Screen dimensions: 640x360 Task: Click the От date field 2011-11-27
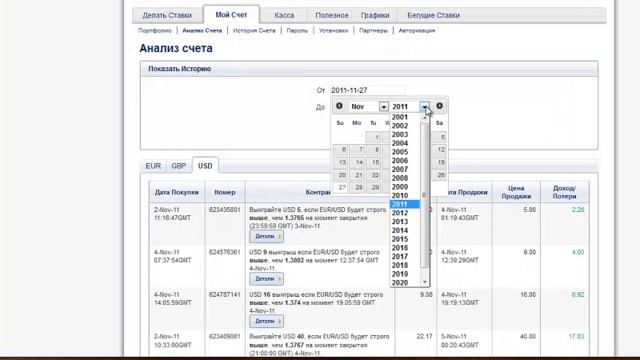(x=367, y=90)
